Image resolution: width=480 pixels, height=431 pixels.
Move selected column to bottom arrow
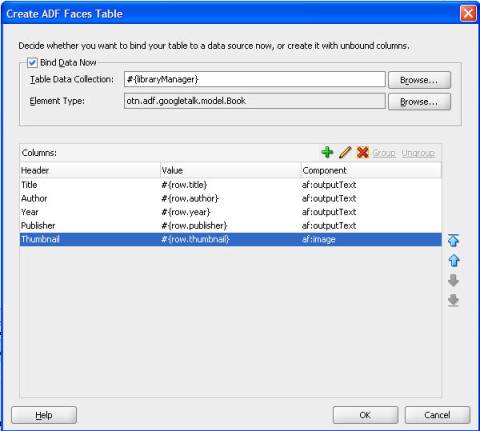(x=453, y=300)
